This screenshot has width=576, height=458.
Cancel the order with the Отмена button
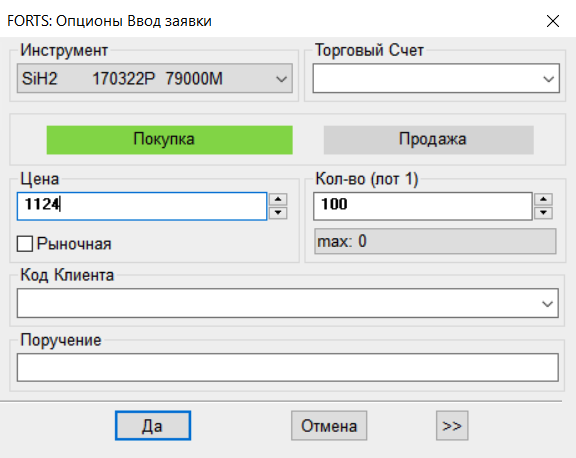click(329, 426)
